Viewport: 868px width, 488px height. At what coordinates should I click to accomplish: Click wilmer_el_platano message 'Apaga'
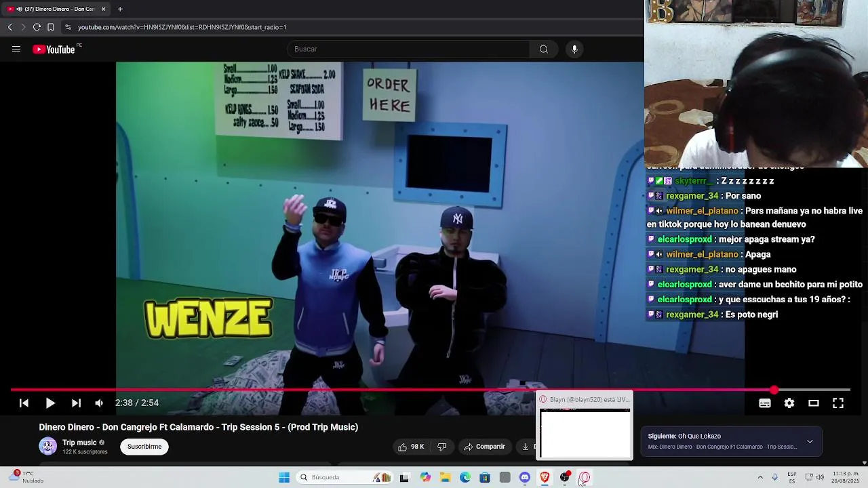tap(758, 255)
